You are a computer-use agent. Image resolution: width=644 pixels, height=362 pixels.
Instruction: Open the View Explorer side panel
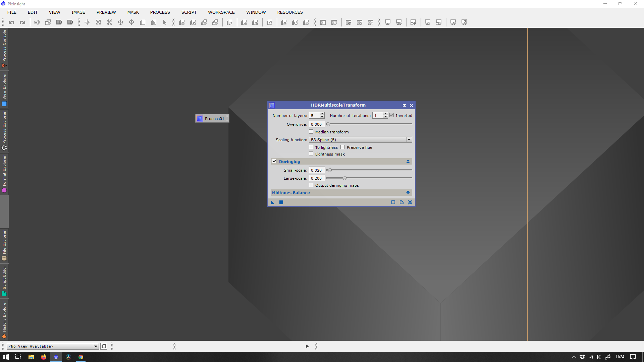[4, 89]
